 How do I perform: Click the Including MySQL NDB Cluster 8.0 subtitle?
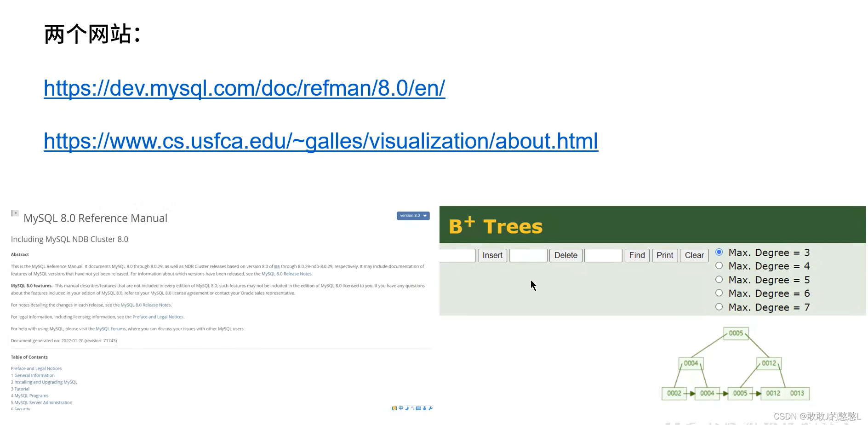pos(69,239)
